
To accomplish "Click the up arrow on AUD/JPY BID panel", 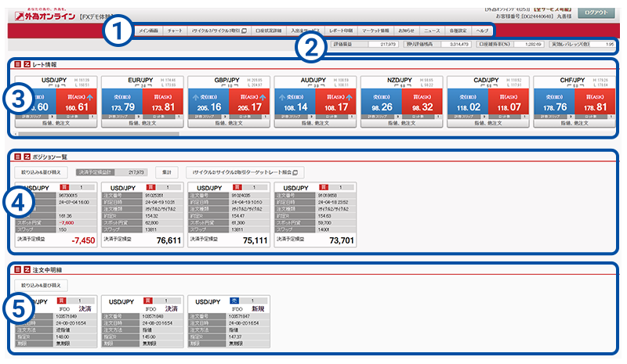I will coord(282,97).
